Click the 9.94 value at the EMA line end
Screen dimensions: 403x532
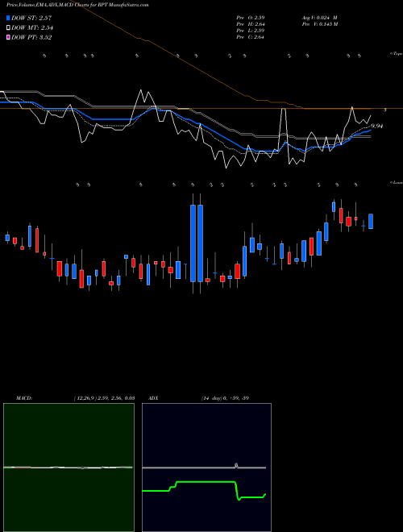click(x=377, y=127)
